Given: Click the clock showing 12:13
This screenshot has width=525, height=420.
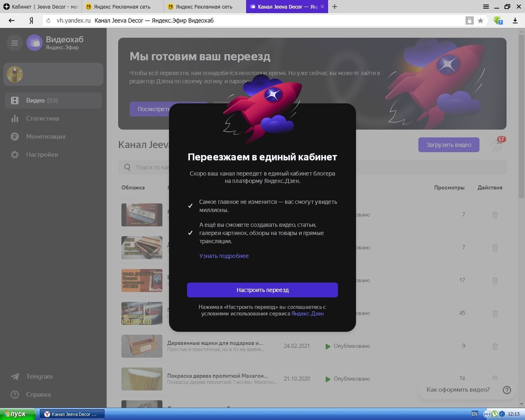Looking at the screenshot, I should click(514, 413).
